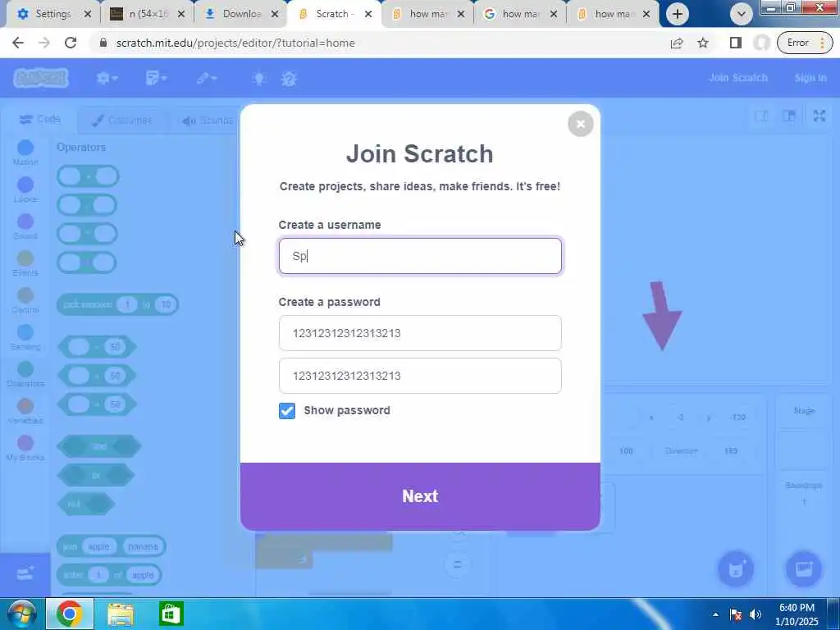Screen dimensions: 840x630
Task: Select the Control block category
Action: coord(25,300)
